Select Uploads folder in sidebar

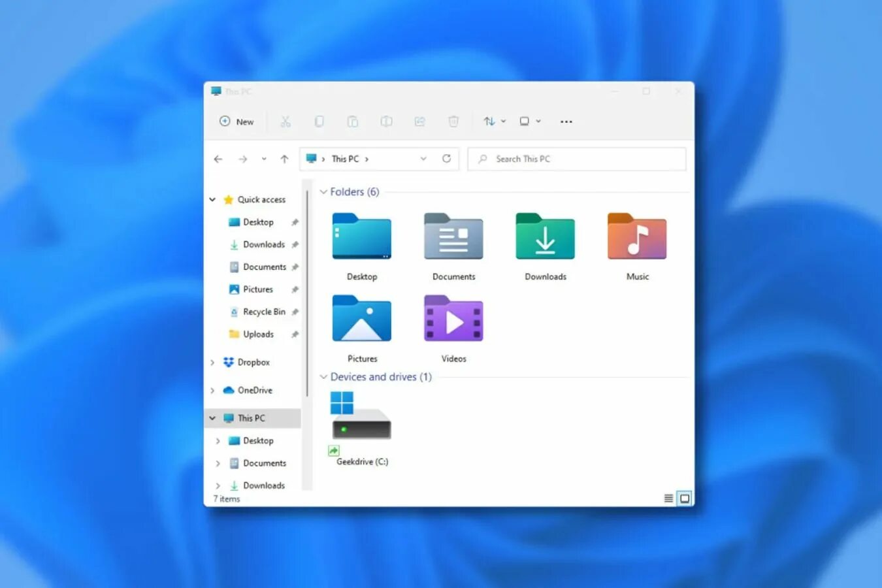coord(258,334)
